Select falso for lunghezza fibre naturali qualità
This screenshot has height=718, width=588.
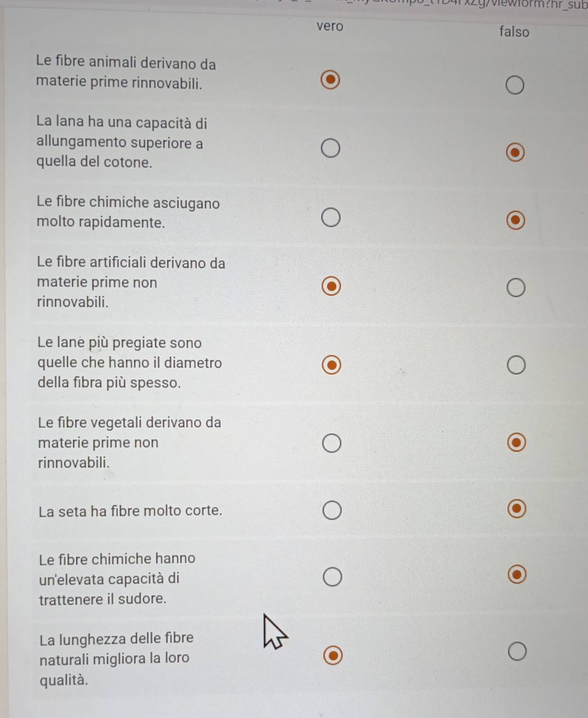click(517, 652)
